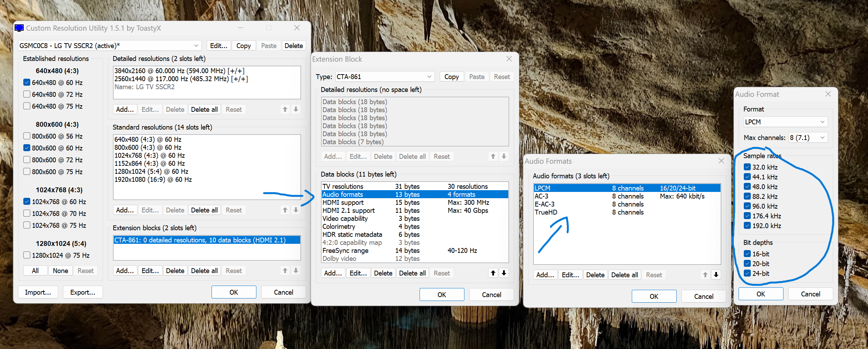868x349 pixels.
Task: Disable 1024x768 @ 60 Hz resolution
Action: 27,201
